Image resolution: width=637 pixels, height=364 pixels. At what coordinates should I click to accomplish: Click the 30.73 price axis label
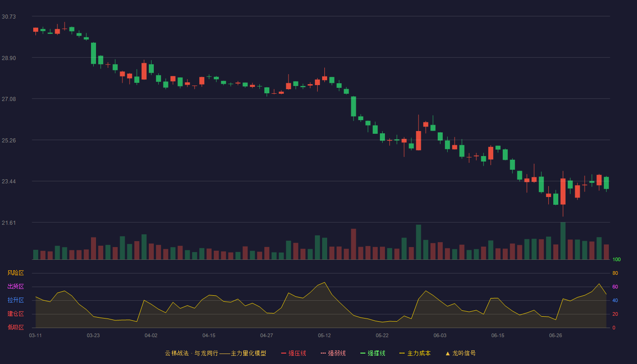click(x=9, y=17)
